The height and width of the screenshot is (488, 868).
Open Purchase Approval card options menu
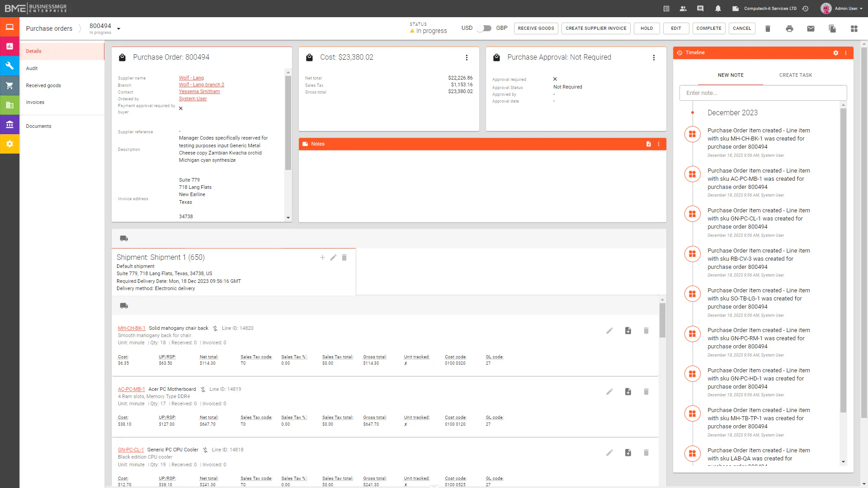pyautogui.click(x=654, y=58)
